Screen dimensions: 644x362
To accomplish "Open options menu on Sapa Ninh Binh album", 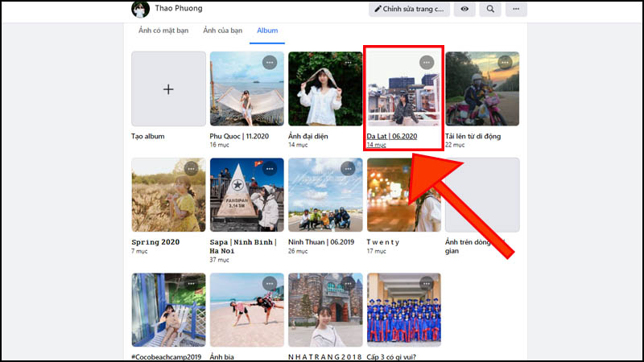I will click(x=270, y=169).
